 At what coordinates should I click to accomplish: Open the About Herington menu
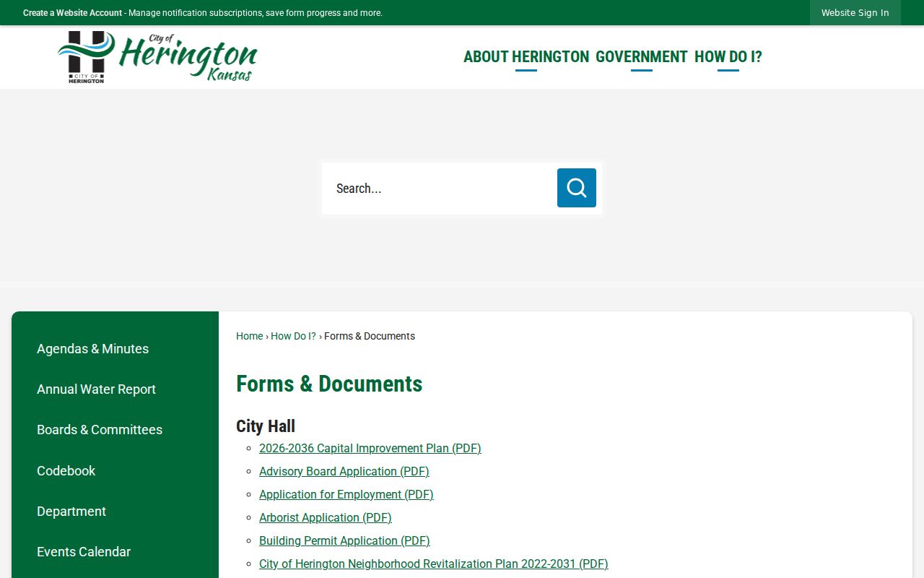[526, 57]
